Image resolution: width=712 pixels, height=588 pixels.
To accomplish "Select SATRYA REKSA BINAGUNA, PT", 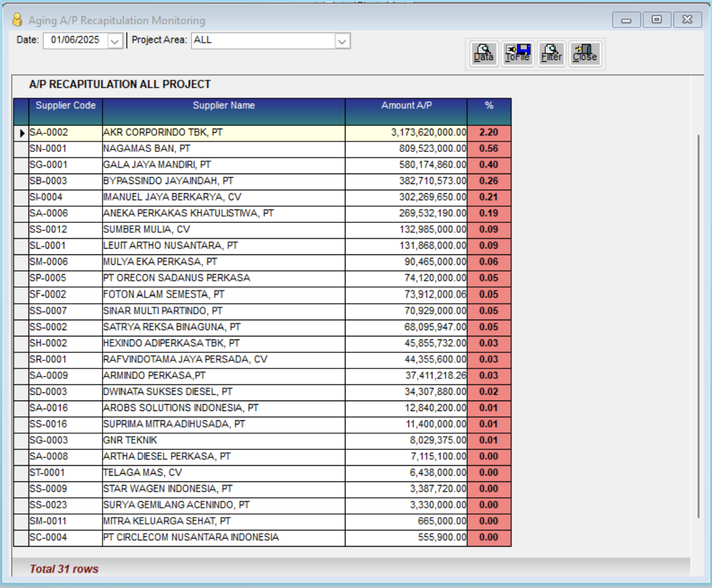I will [x=224, y=327].
